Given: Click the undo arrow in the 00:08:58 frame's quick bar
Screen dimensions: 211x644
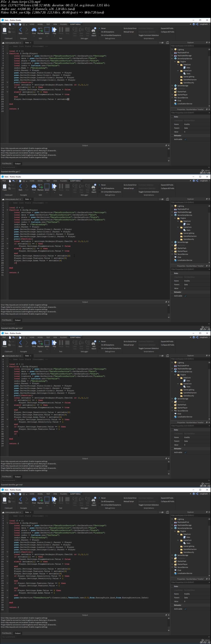Looking at the screenshot, I should [13, 494].
